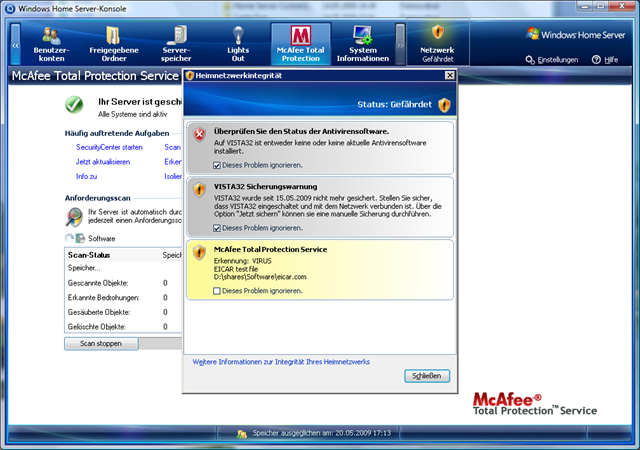Click the Gescannte Objekte label
The height and width of the screenshot is (450, 640).
pyautogui.click(x=98, y=283)
